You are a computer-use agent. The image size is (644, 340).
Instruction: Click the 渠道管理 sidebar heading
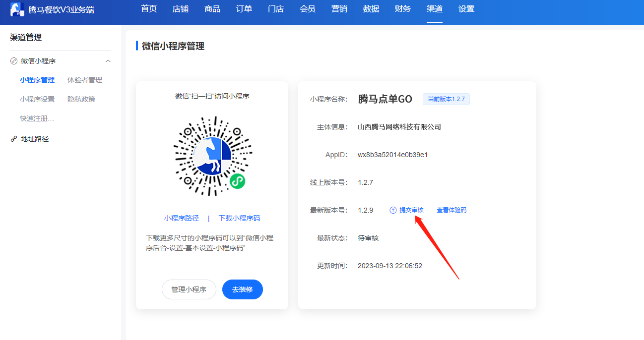click(26, 37)
